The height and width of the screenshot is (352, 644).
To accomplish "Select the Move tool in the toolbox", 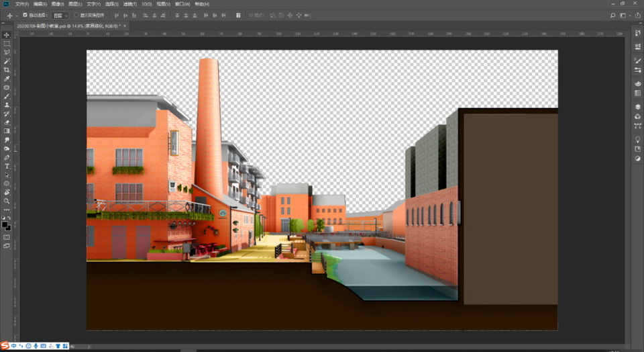I will [x=7, y=34].
